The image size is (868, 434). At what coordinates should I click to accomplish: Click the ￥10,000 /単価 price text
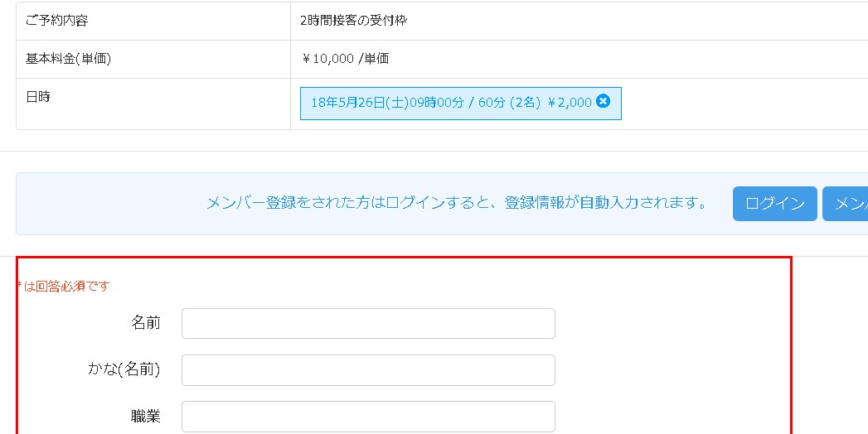(345, 59)
